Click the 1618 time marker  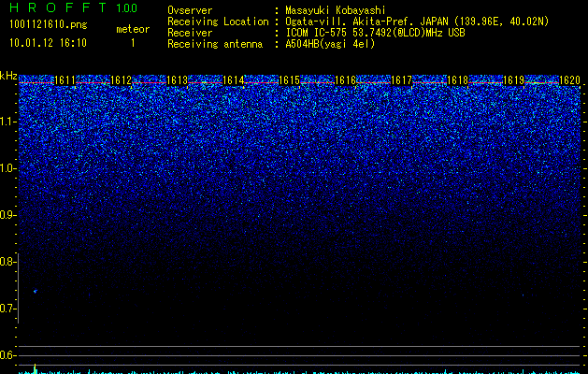point(457,80)
